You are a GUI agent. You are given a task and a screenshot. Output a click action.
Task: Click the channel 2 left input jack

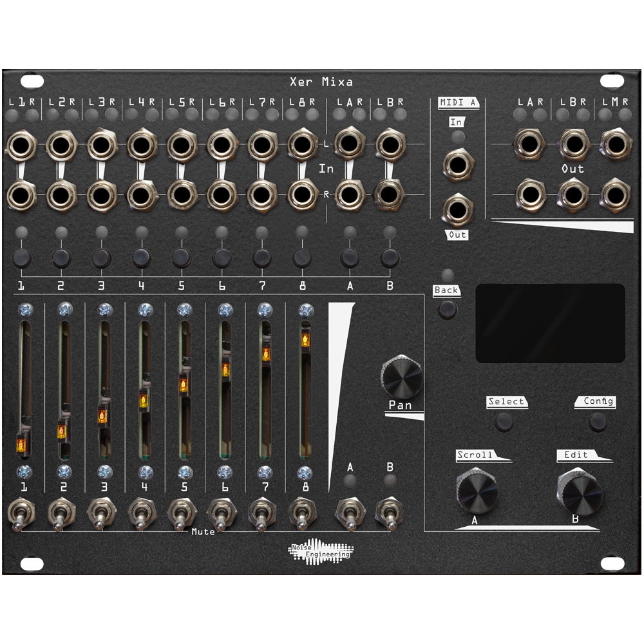[61, 145]
